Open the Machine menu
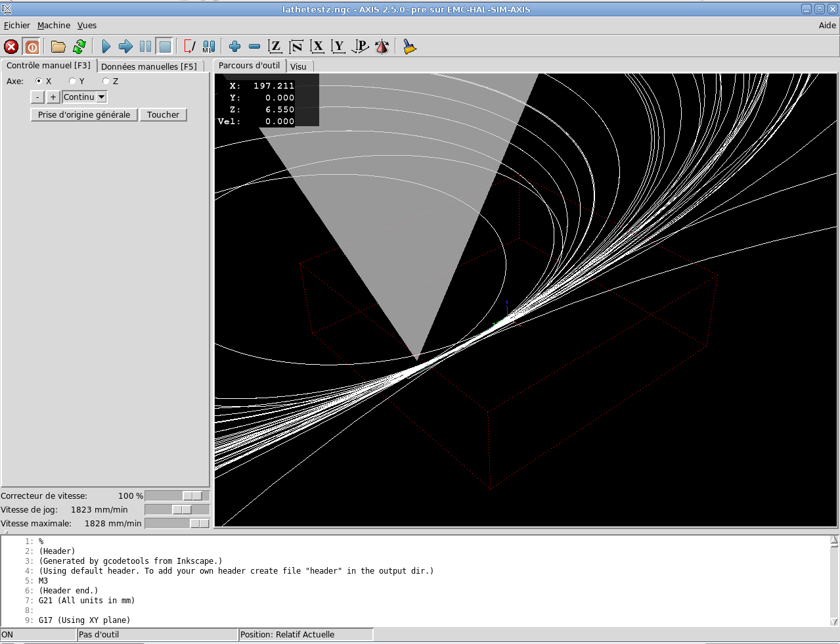Image resolution: width=840 pixels, height=644 pixels. tap(53, 26)
